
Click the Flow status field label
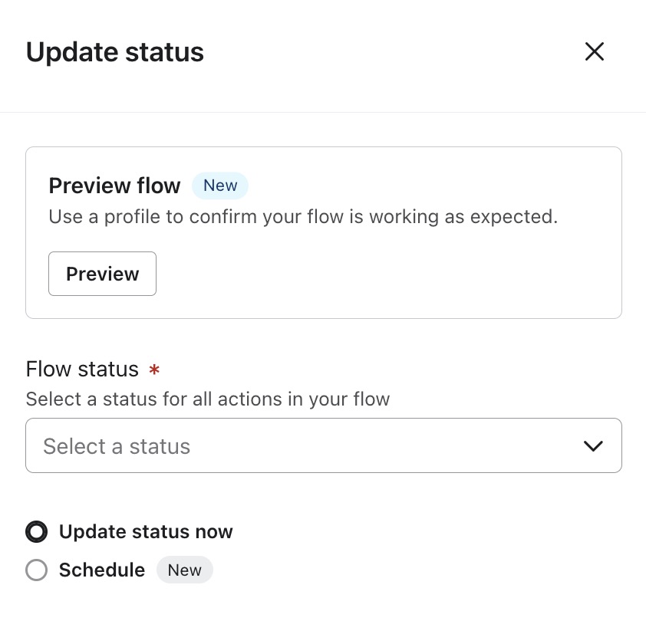pos(82,369)
